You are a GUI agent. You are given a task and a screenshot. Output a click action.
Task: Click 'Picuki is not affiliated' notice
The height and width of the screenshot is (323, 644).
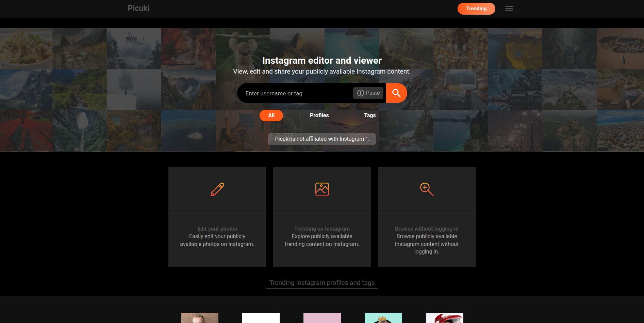point(322,139)
